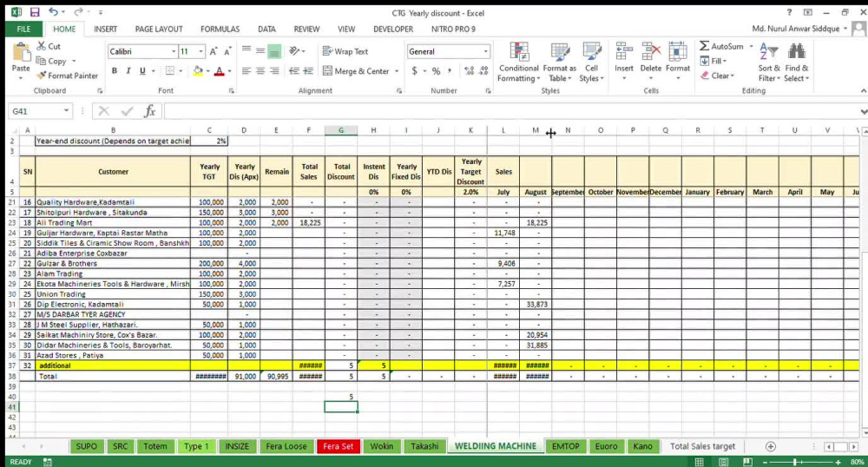Open the AutoSum dropdown arrow
Image resolution: width=868 pixels, height=467 pixels.
(751, 47)
